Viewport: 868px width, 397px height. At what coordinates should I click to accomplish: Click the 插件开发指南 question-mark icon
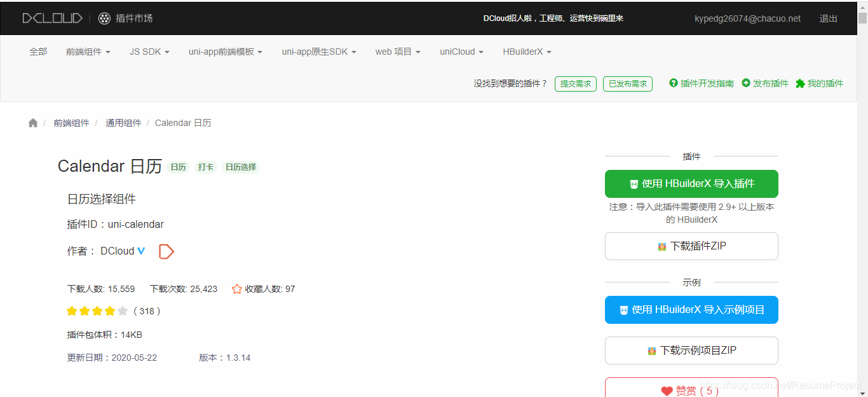[x=674, y=83]
